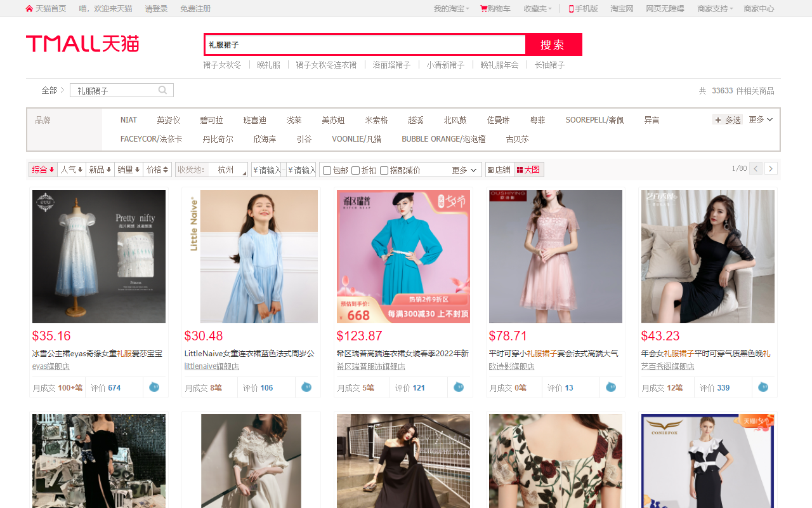
Task: Click the Wangwang chat icon for 艺百秀 item
Action: (763, 387)
